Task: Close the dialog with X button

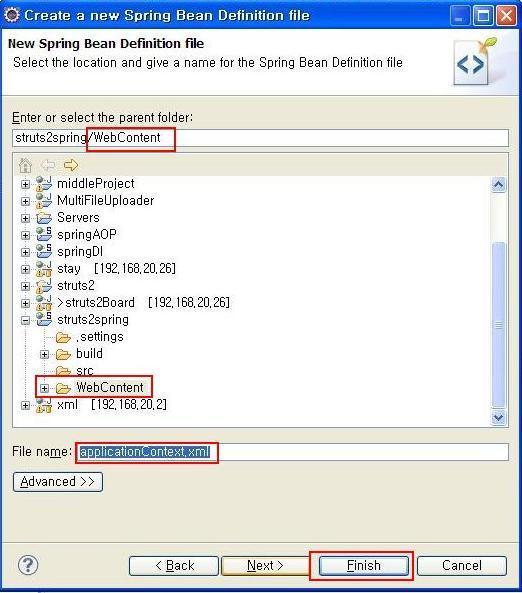Action: [x=506, y=16]
